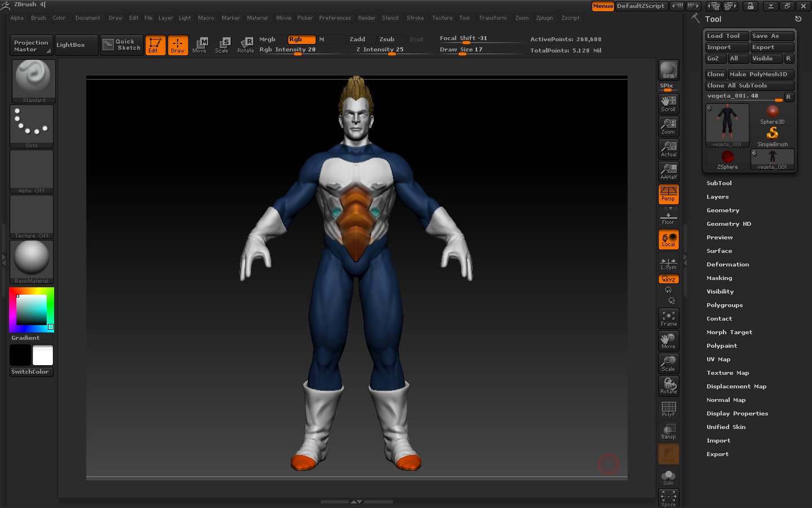Open the Xpose explode view icon
Screen dimensions: 812x508
tap(668, 498)
